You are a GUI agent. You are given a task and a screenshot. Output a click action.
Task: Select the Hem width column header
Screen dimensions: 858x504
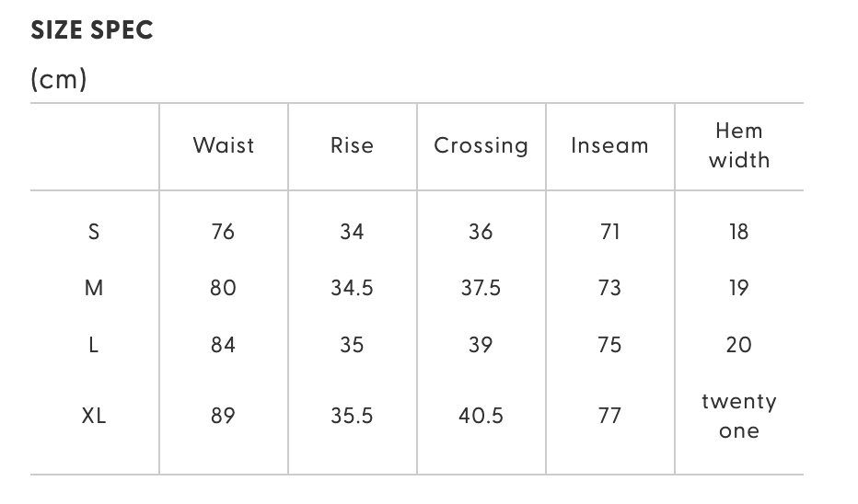(738, 145)
